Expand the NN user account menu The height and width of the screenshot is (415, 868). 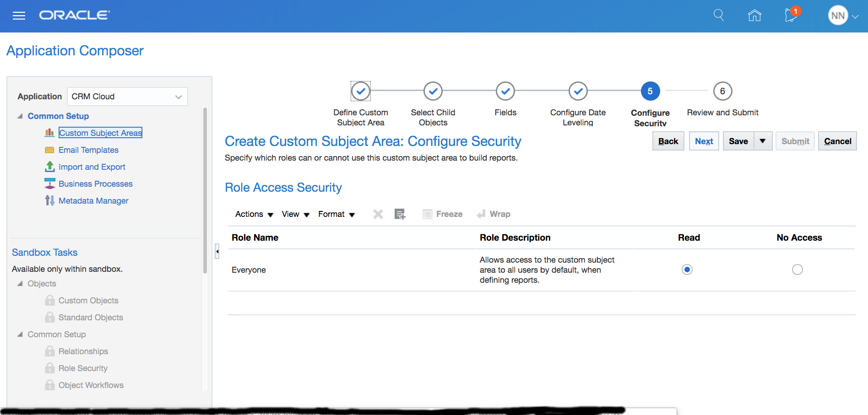(x=855, y=16)
